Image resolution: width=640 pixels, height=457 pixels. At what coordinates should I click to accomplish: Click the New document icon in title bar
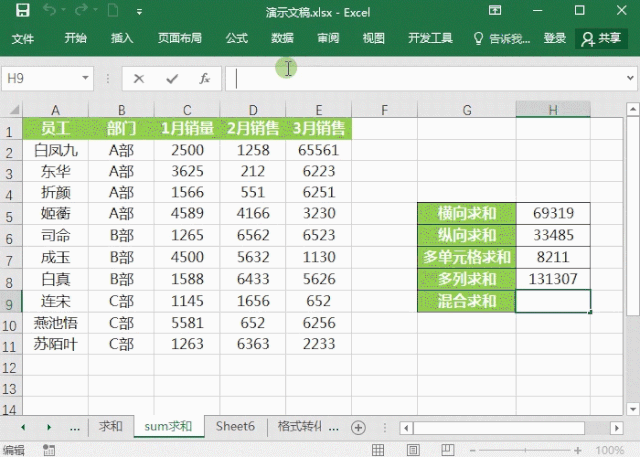tap(113, 10)
